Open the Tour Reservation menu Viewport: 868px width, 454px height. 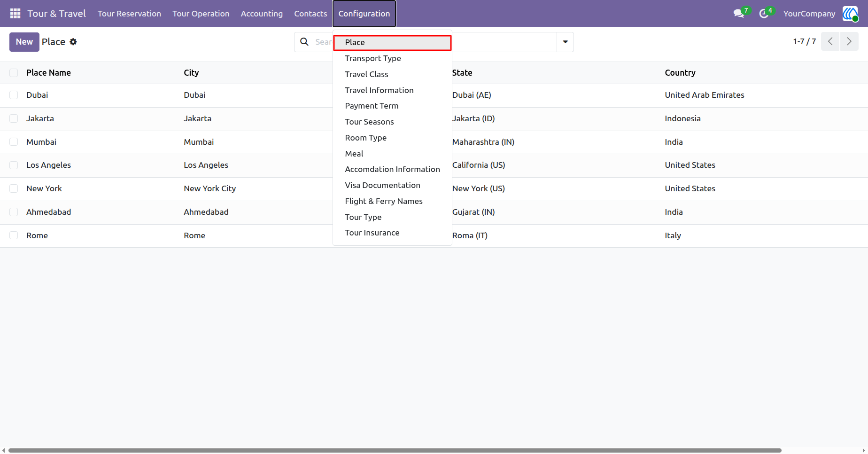click(129, 14)
